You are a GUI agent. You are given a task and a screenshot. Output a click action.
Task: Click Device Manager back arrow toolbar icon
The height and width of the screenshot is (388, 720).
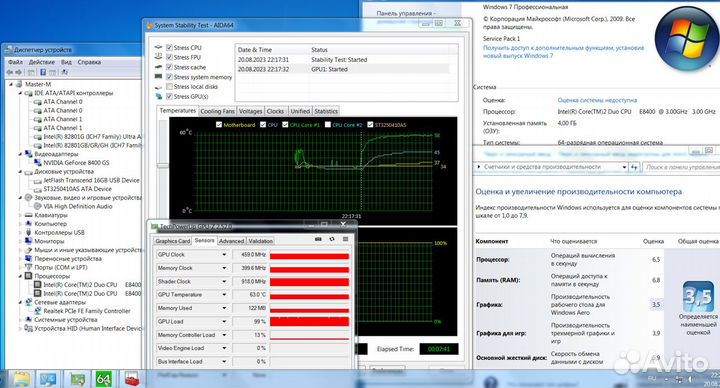[10, 72]
